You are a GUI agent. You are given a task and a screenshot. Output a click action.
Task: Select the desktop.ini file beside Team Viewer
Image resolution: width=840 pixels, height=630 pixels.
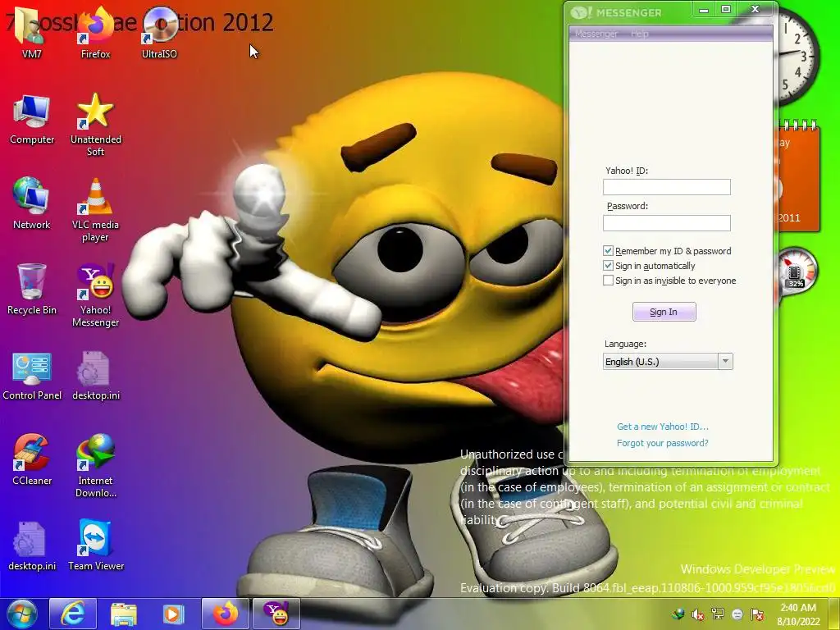tap(32, 546)
